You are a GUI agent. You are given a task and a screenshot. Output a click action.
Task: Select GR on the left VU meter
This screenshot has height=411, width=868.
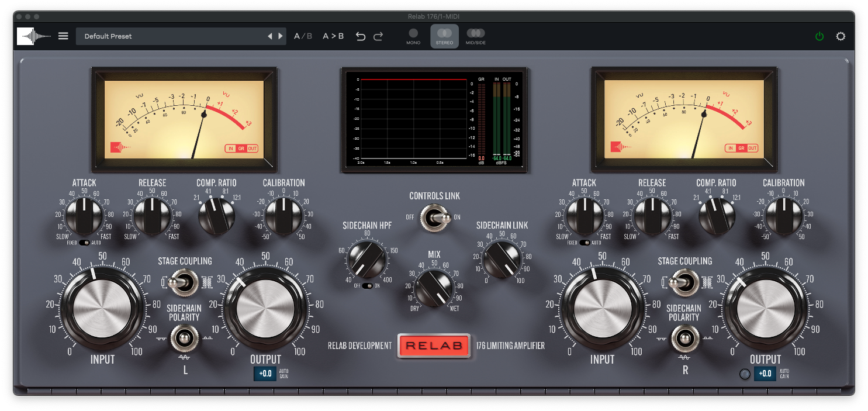pos(241,148)
